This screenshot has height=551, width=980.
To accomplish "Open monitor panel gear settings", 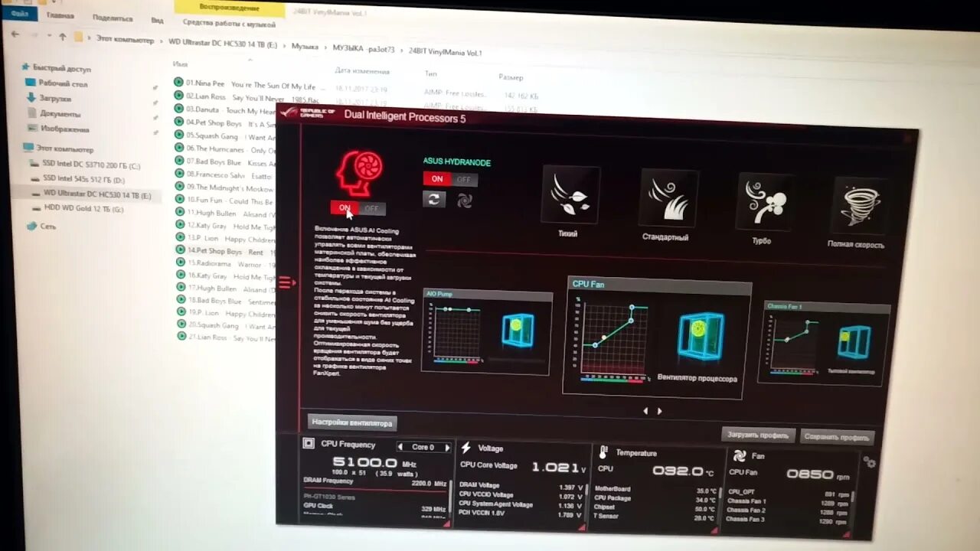I will 869,462.
